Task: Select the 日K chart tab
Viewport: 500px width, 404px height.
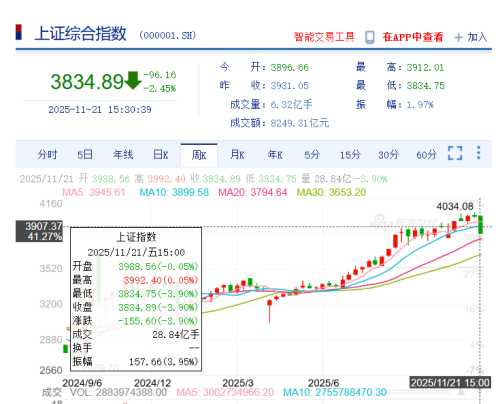Action: coord(161,155)
